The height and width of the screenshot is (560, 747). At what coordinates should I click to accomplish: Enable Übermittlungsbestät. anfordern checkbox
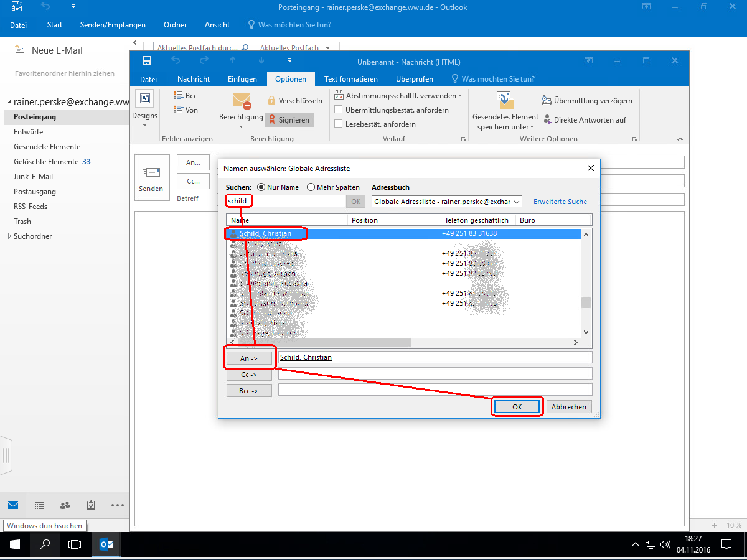click(x=339, y=110)
